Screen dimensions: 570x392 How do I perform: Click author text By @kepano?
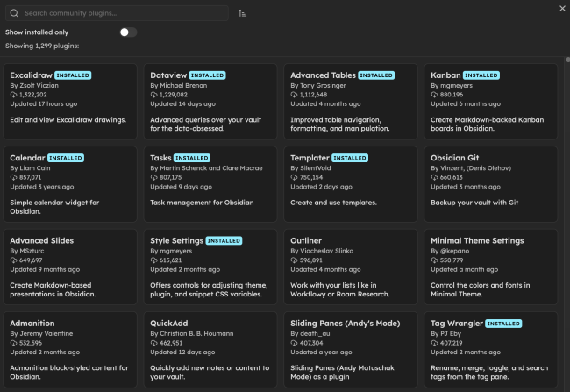[450, 251]
